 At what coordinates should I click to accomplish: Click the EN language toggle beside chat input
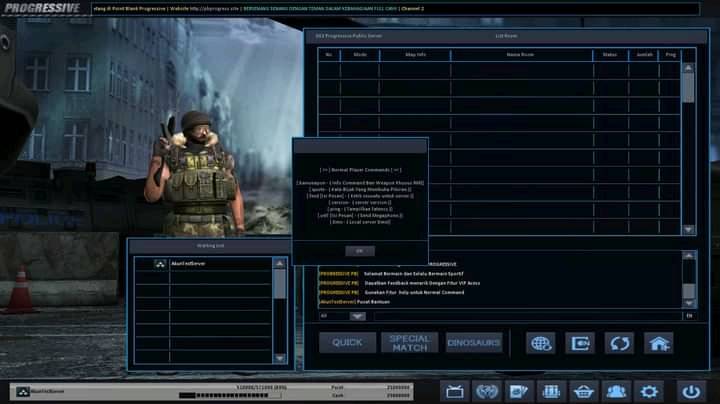(689, 316)
